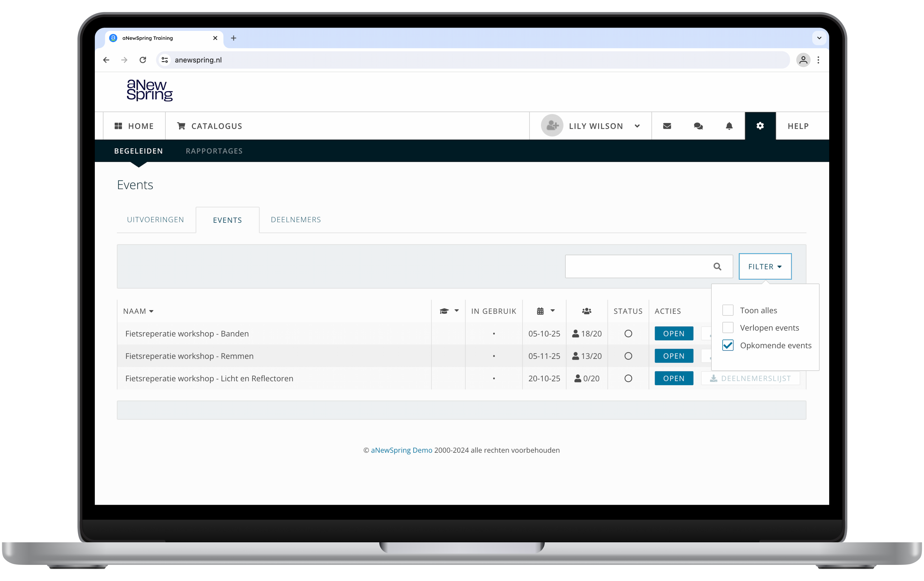
Task: Close the aNewSpring Training tab
Action: pyautogui.click(x=215, y=38)
